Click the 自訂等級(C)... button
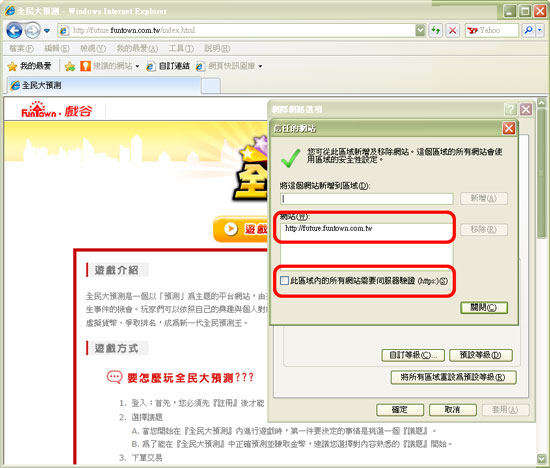 [x=413, y=355]
